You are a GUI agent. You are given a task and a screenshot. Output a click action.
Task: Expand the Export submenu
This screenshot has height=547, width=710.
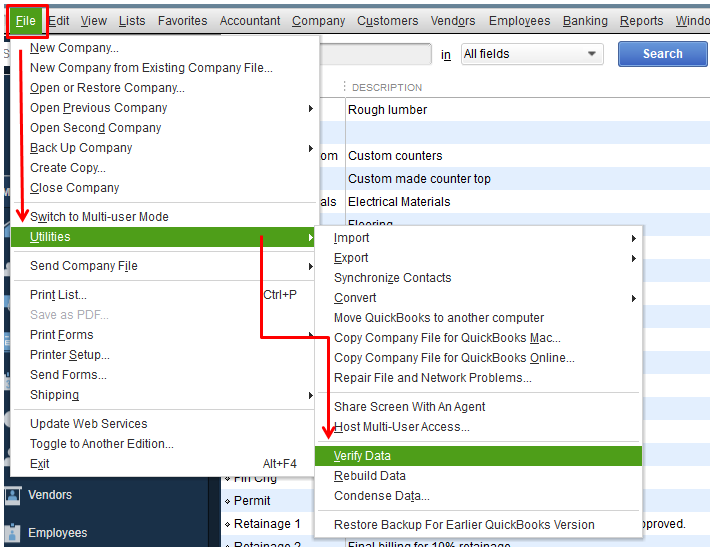(x=479, y=258)
